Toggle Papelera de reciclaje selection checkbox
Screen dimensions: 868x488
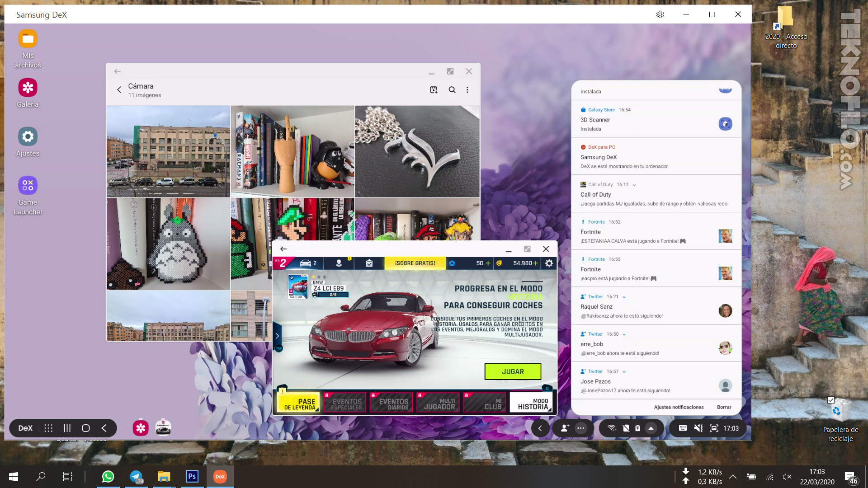tap(830, 400)
